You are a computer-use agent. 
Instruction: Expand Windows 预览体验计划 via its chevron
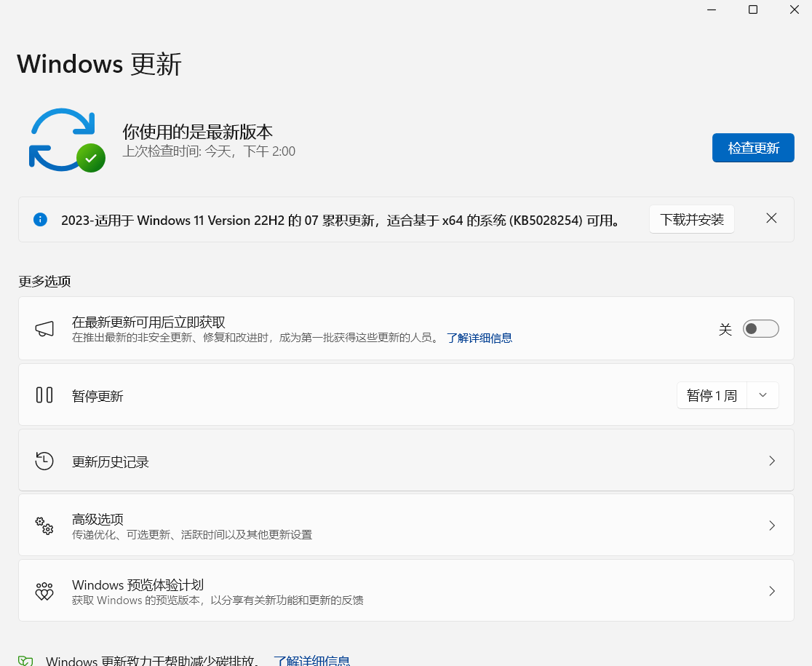point(771,591)
